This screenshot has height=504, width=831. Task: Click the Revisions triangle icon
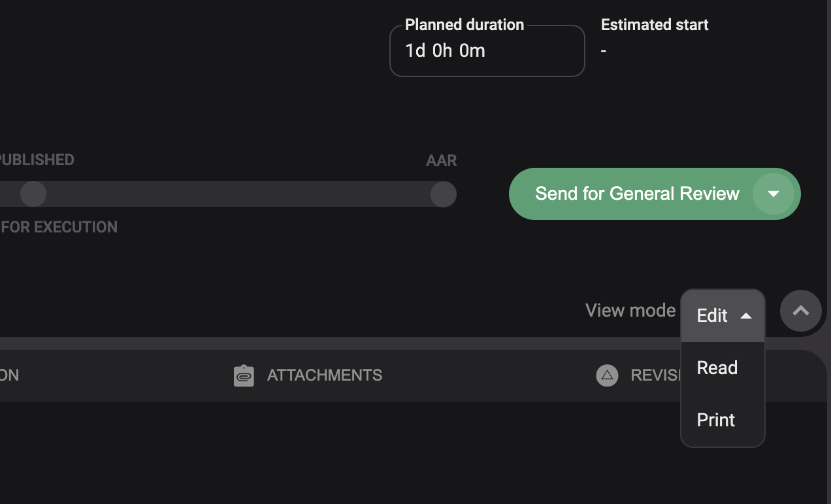607,375
